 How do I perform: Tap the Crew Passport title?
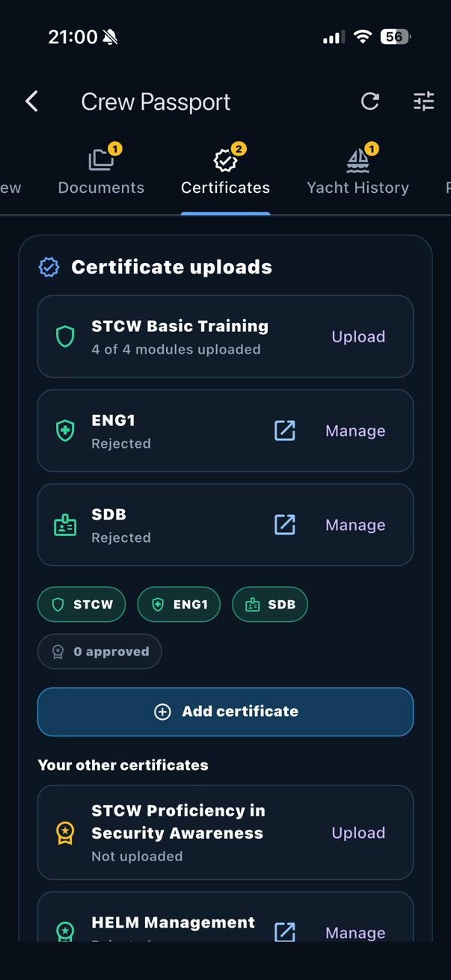(x=156, y=102)
